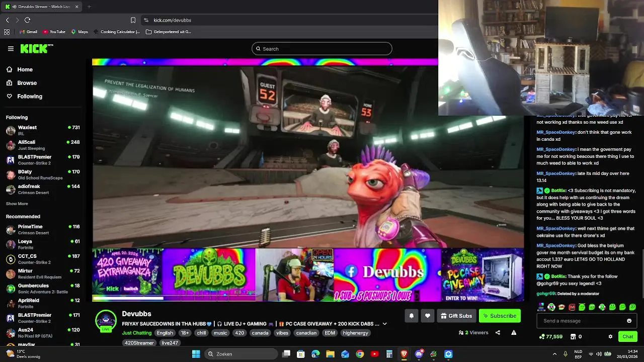The height and width of the screenshot is (362, 644).
Task: Share the stream via share icon
Action: tap(498, 332)
